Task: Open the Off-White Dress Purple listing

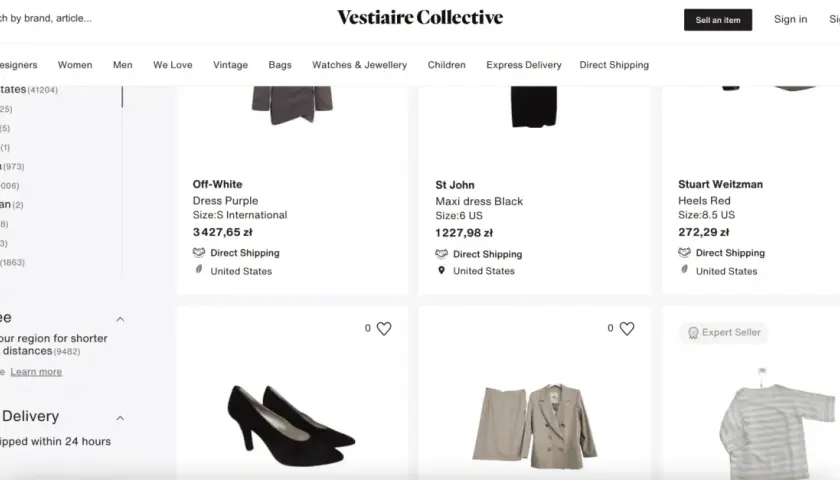Action: click(225, 200)
